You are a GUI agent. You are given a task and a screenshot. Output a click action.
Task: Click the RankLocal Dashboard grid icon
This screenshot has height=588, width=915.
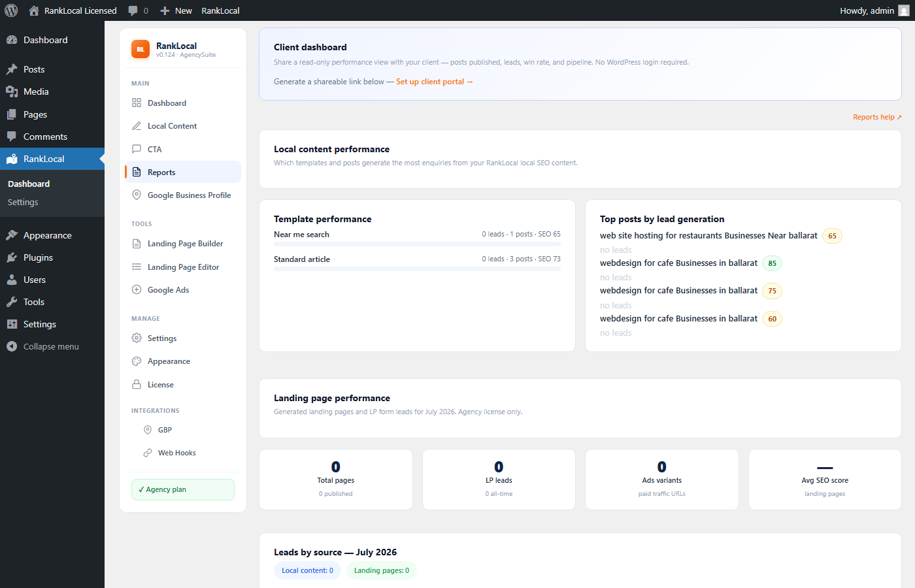137,103
